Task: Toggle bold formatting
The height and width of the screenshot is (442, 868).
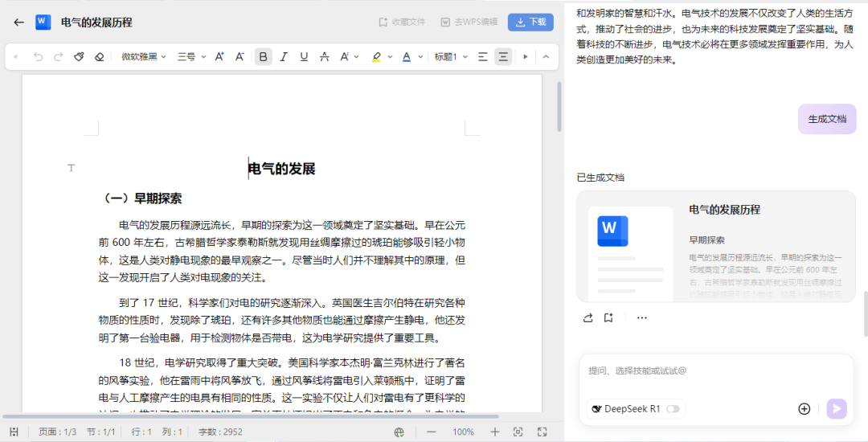Action: tap(263, 56)
